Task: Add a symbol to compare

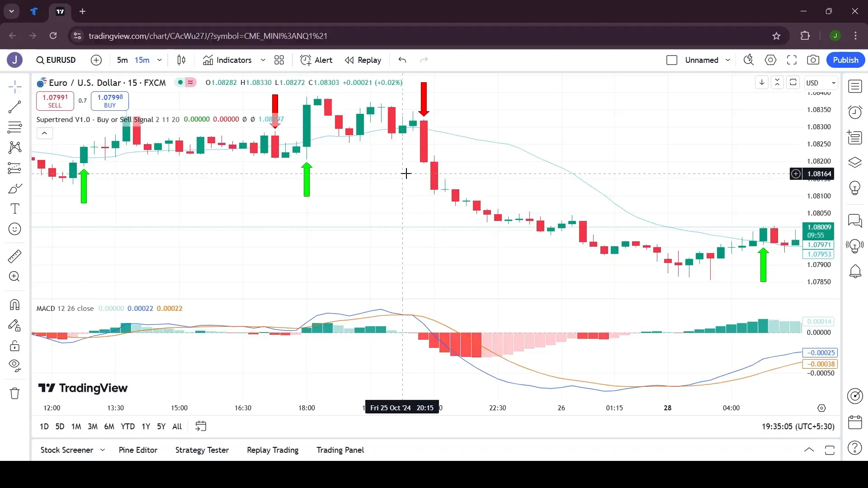Action: pos(96,60)
